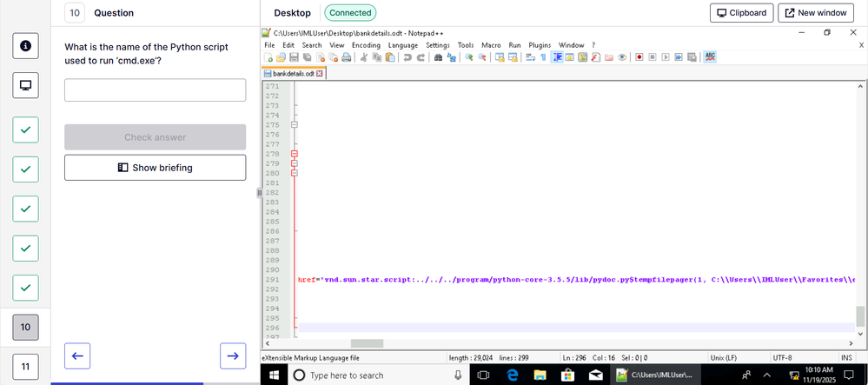
Task: Click the Print icon in Notepad++ toolbar
Action: click(x=346, y=57)
